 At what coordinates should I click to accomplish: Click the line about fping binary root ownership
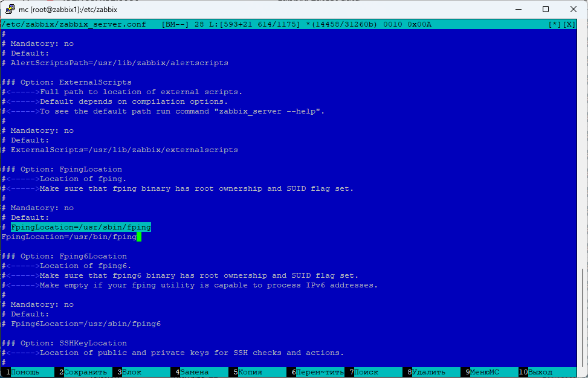point(178,188)
